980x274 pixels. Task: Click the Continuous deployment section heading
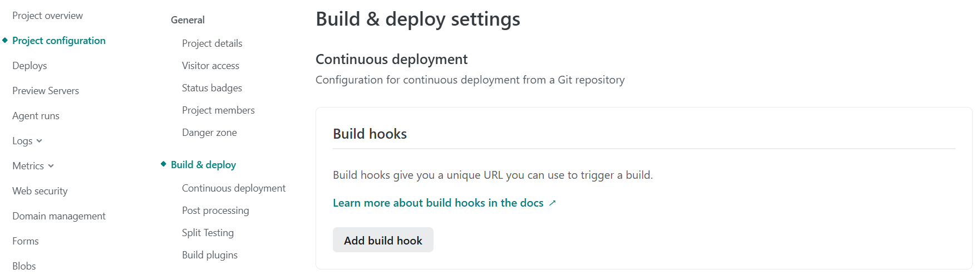392,59
